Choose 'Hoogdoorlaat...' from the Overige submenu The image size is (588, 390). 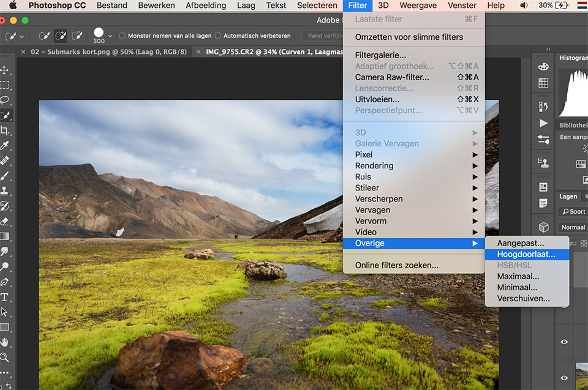[x=527, y=254]
